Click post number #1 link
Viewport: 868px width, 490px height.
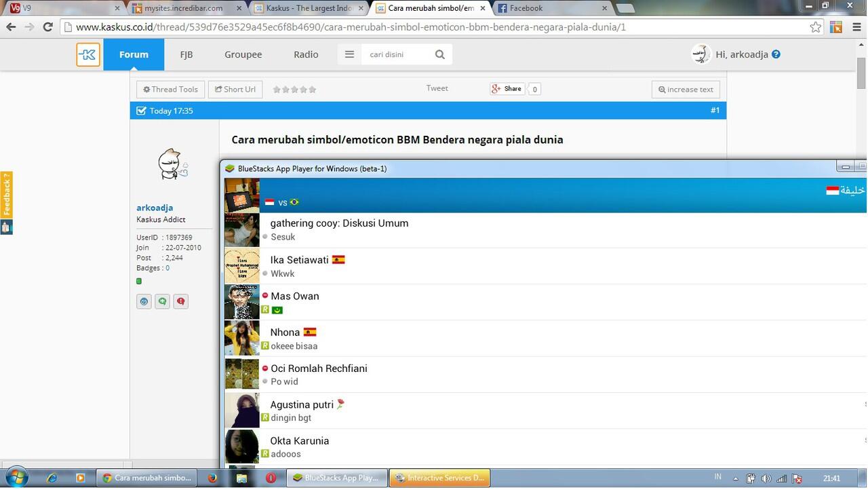715,110
